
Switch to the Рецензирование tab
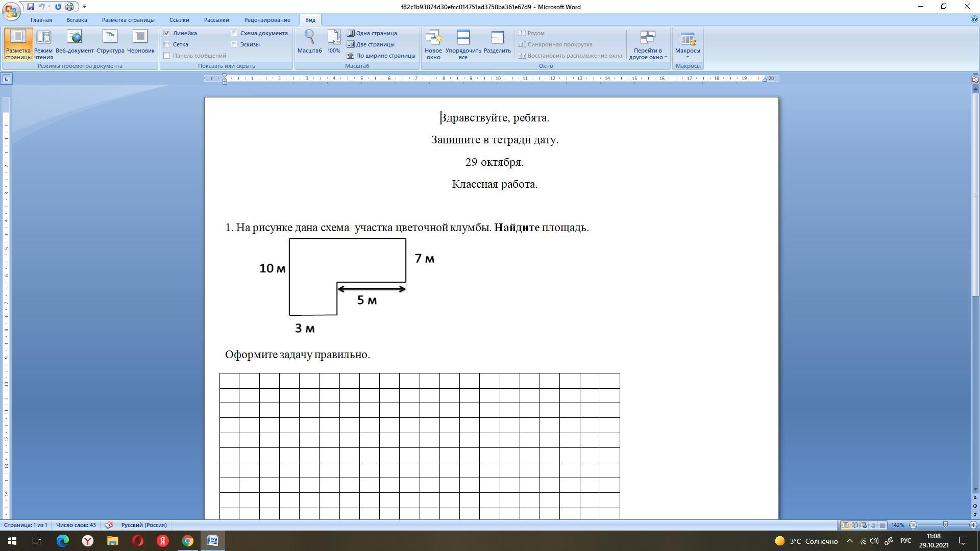click(x=267, y=20)
